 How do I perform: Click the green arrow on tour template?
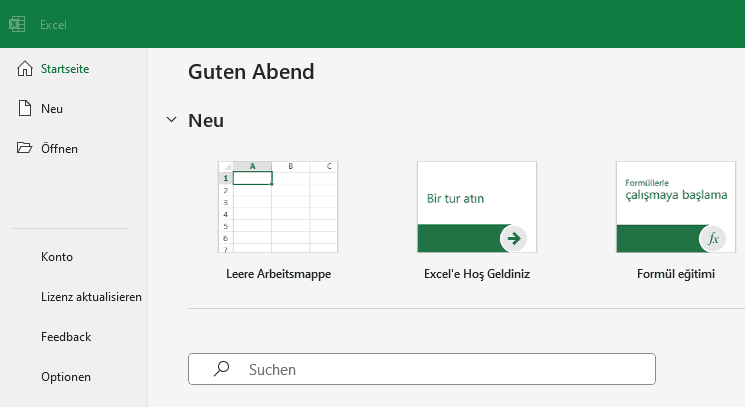pos(514,238)
